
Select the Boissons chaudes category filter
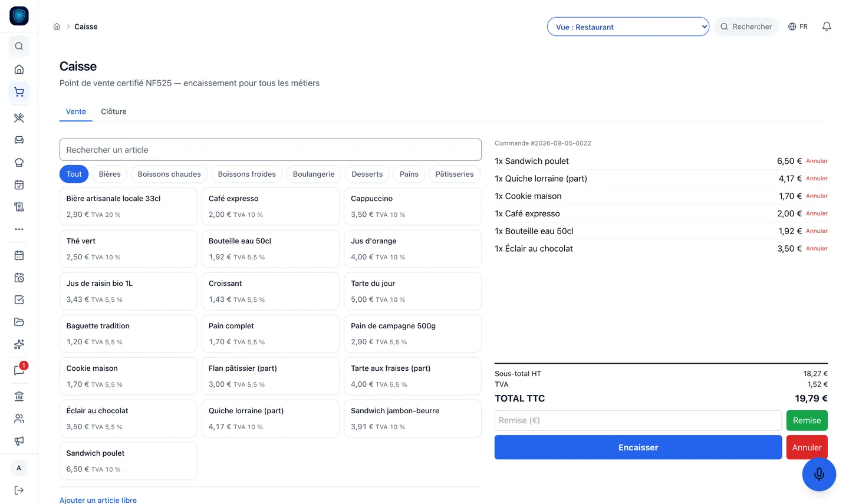pyautogui.click(x=169, y=174)
